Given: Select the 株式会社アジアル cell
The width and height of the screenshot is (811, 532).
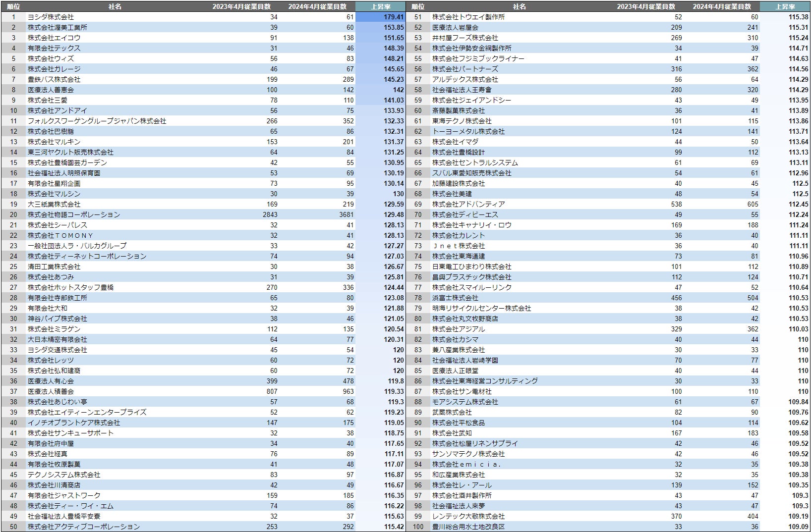Looking at the screenshot, I should click(x=459, y=329).
